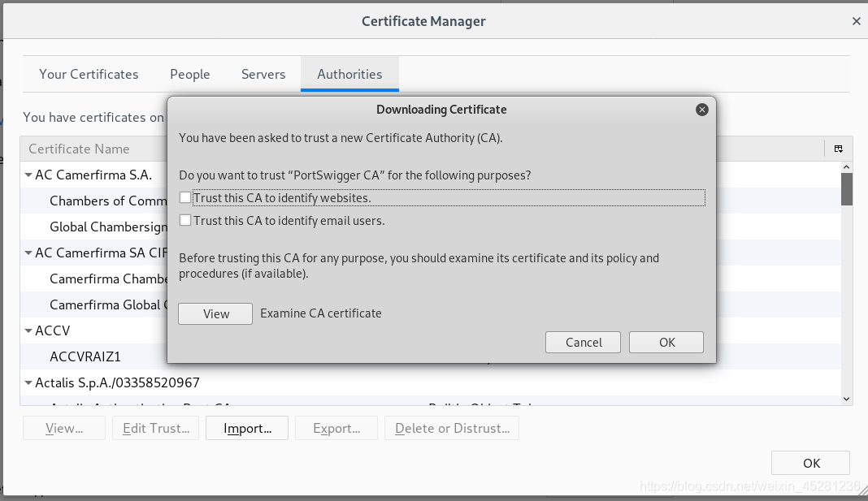
Task: Switch to the Your Certificates tab
Action: [x=89, y=74]
